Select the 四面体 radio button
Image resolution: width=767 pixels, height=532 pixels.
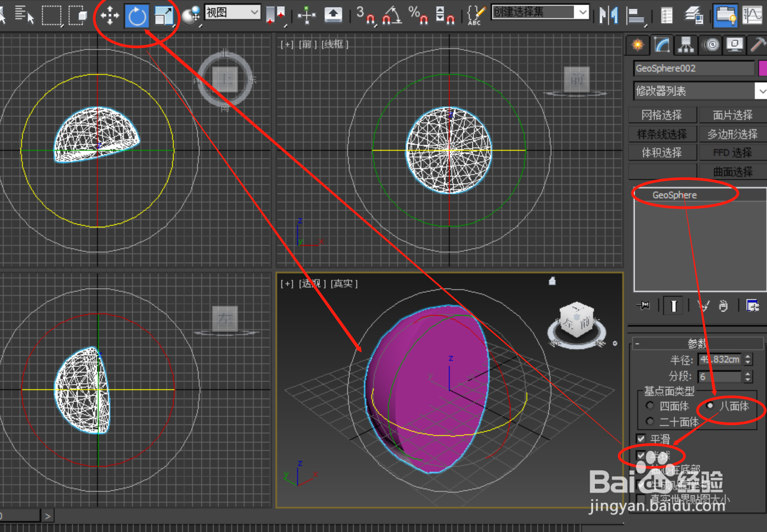[650, 406]
